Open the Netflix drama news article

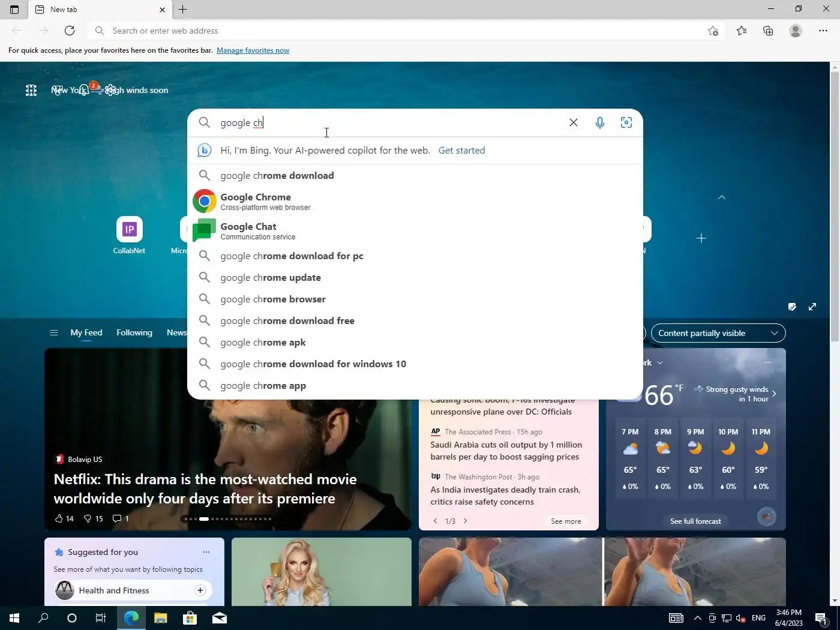[x=205, y=488]
